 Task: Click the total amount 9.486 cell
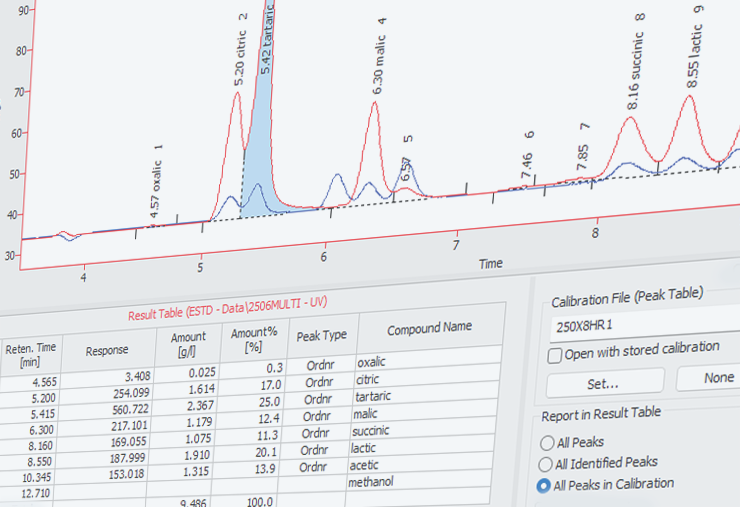tap(193, 503)
